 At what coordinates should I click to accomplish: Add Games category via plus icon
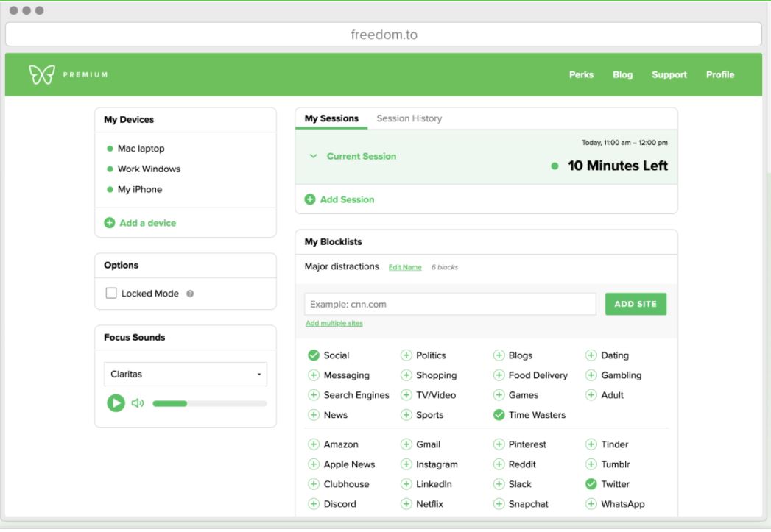coord(499,395)
